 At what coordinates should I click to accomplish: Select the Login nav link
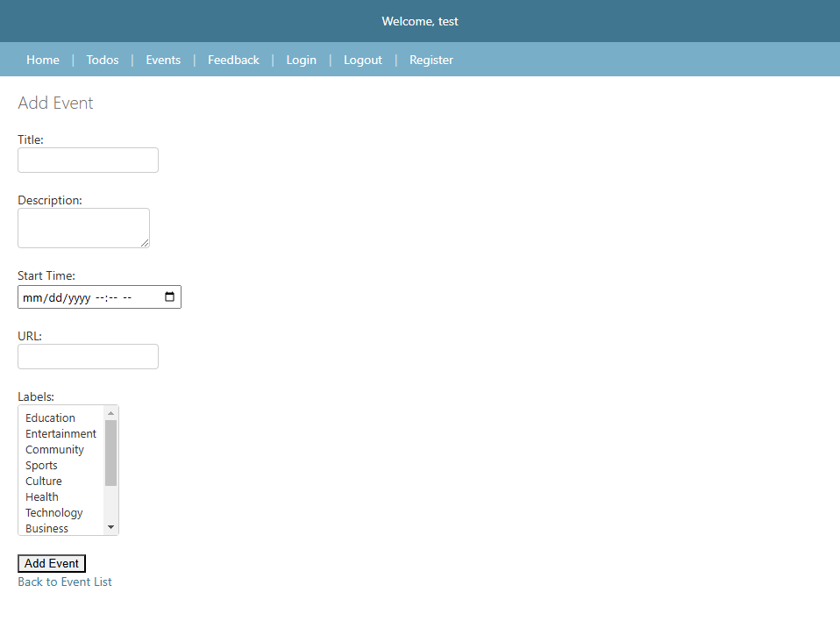tap(301, 60)
